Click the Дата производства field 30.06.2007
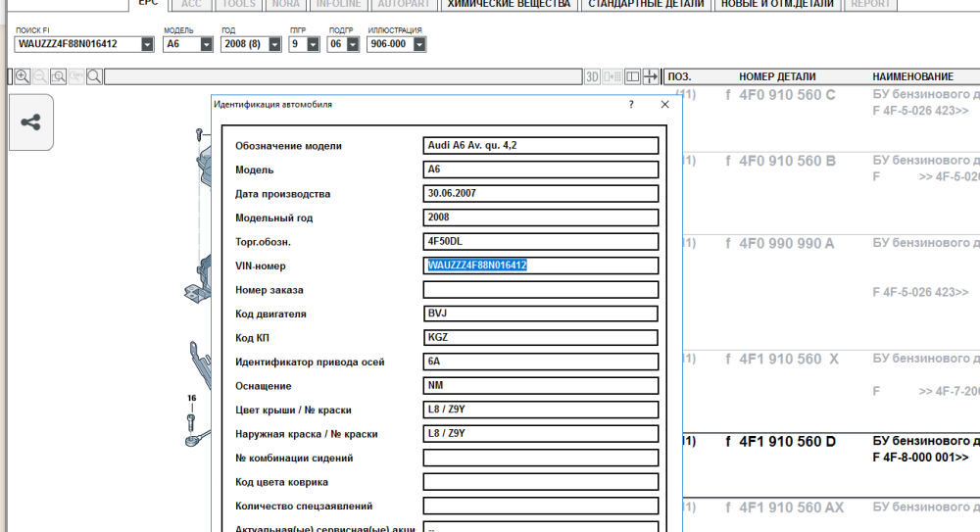This screenshot has height=532, width=980. coord(541,194)
